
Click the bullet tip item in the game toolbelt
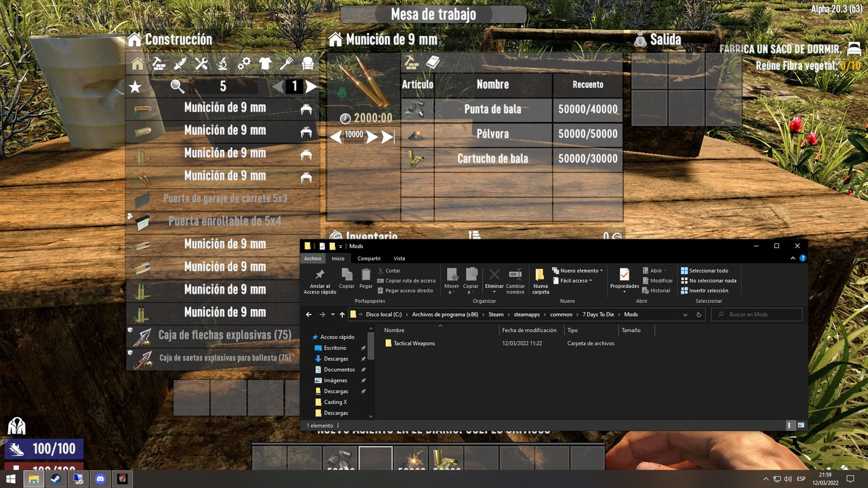coord(340,459)
